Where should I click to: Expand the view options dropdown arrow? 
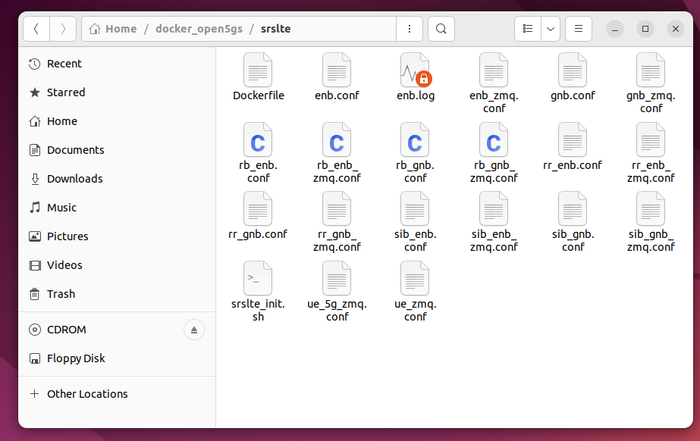click(551, 29)
